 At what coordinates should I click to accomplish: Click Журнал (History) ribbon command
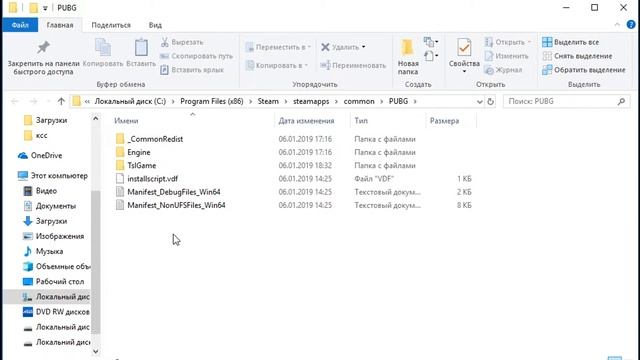[503, 70]
